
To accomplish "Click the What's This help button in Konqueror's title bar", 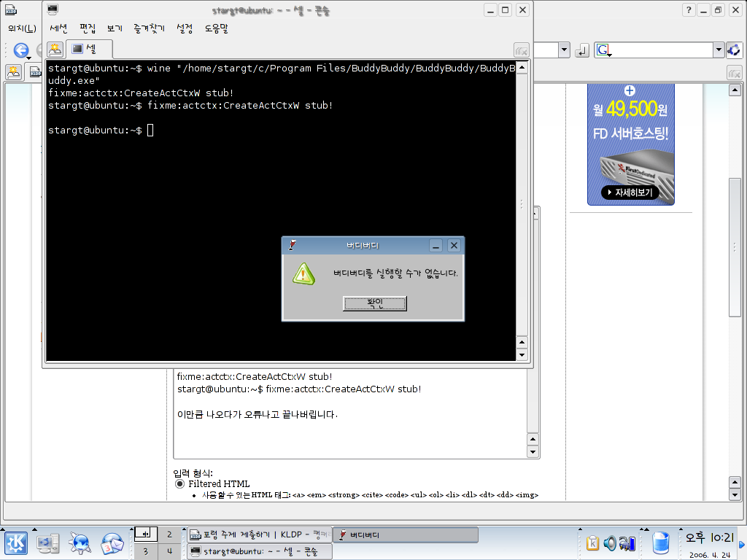I will (x=689, y=10).
